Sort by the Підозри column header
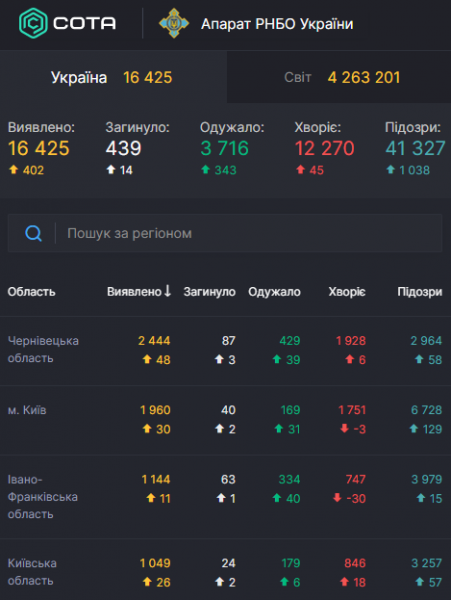This screenshot has height=600, width=451. coord(420,292)
